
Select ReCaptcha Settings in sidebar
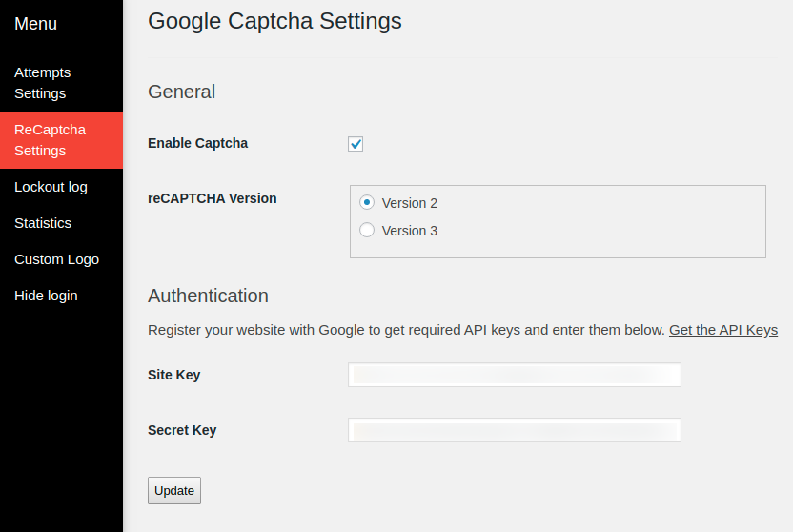pyautogui.click(x=61, y=140)
